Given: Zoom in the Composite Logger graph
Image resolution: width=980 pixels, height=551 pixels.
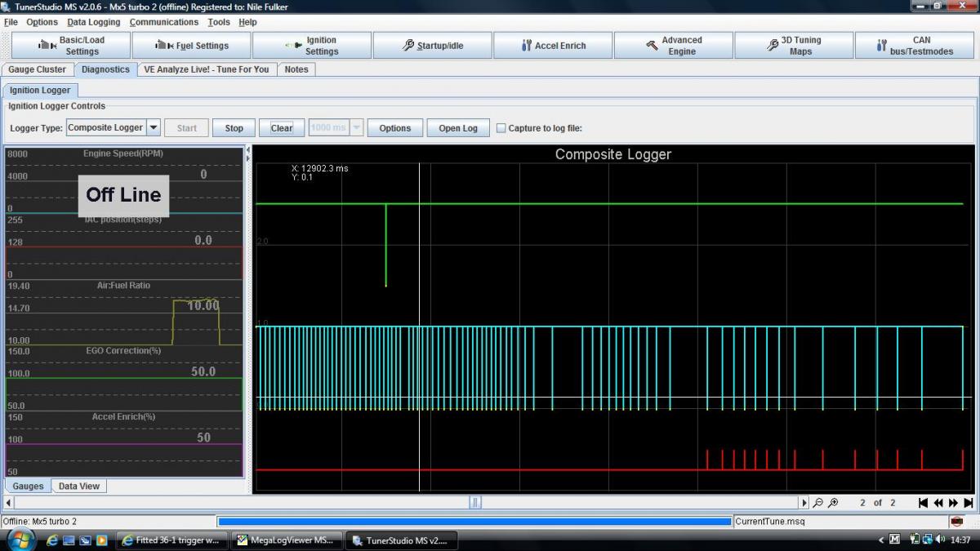Looking at the screenshot, I should (x=832, y=503).
